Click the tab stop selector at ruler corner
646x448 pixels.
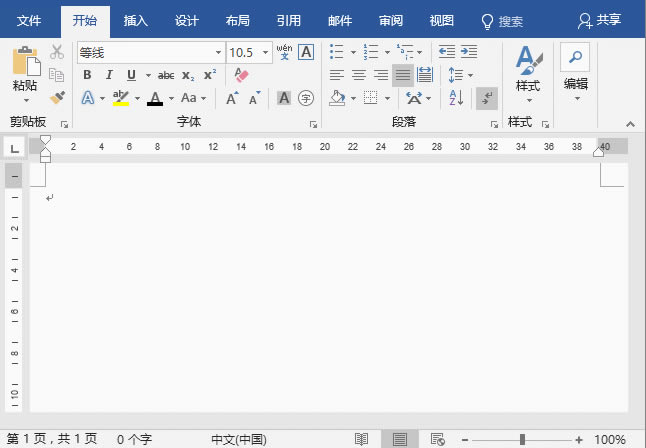click(15, 148)
